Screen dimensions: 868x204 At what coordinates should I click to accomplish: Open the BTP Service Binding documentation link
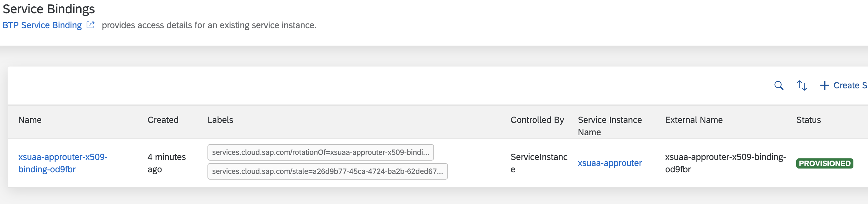point(42,25)
